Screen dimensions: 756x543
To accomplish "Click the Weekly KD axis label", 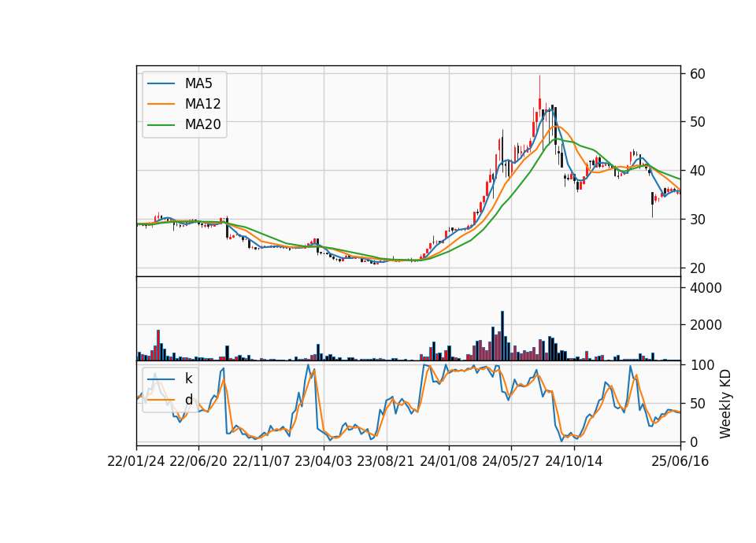I will pyautogui.click(x=725, y=404).
